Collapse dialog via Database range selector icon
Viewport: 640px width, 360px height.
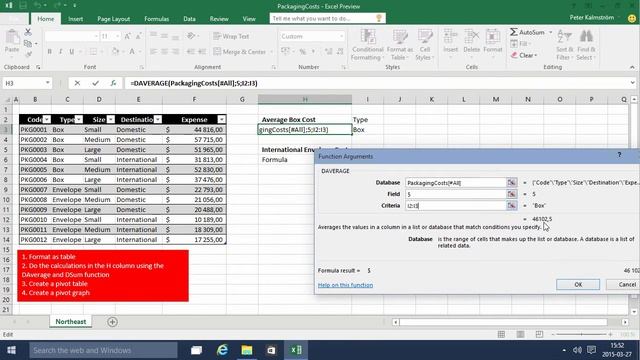click(511, 182)
